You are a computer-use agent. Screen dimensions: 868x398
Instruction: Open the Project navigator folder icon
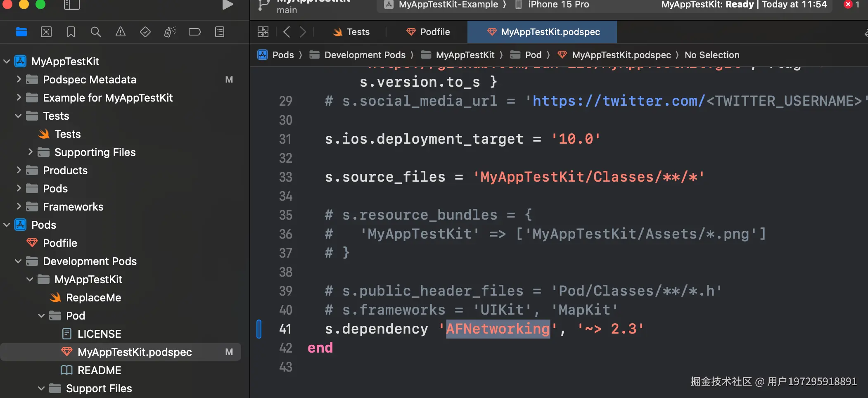(x=21, y=32)
